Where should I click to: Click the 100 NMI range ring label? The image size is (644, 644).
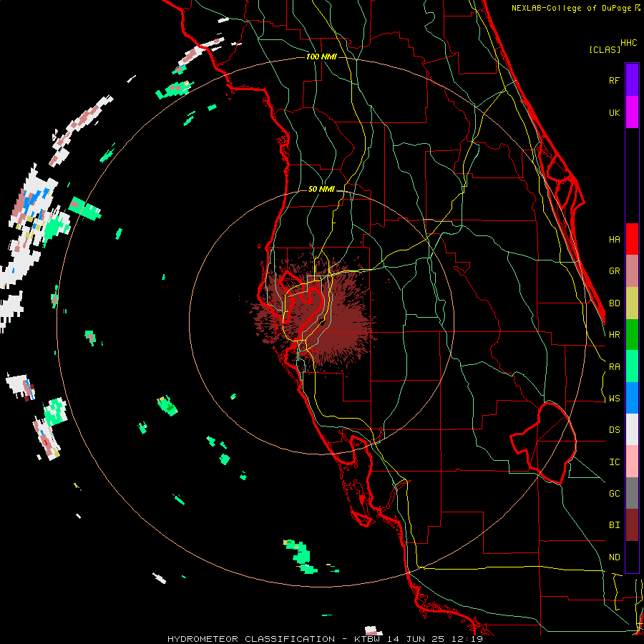point(321,57)
